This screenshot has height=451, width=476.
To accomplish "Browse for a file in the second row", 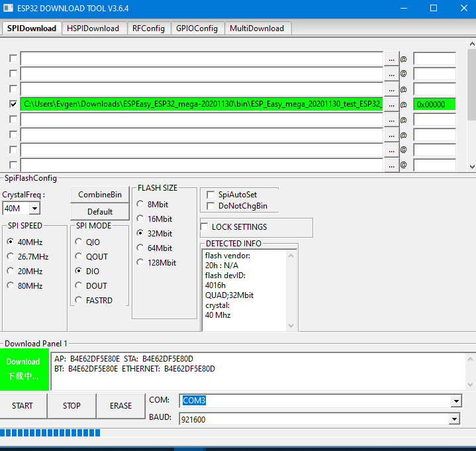I will coord(392,74).
